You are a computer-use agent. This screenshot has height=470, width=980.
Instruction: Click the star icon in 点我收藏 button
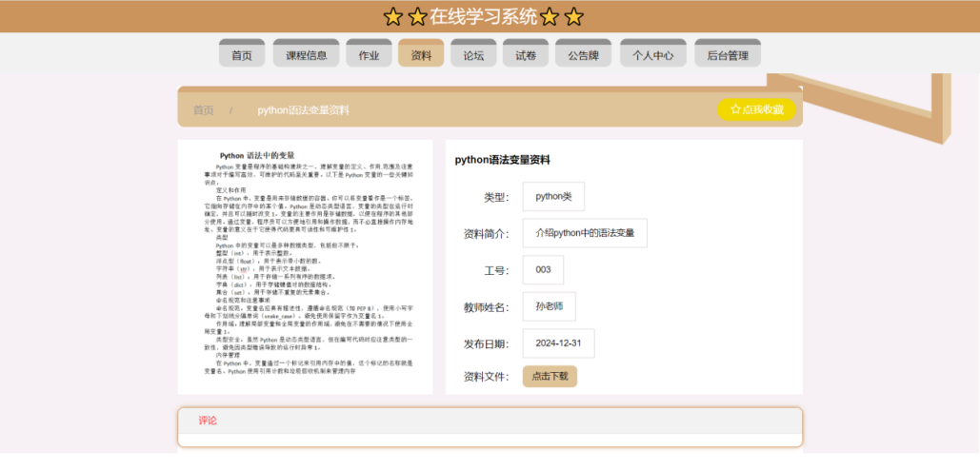pyautogui.click(x=735, y=109)
